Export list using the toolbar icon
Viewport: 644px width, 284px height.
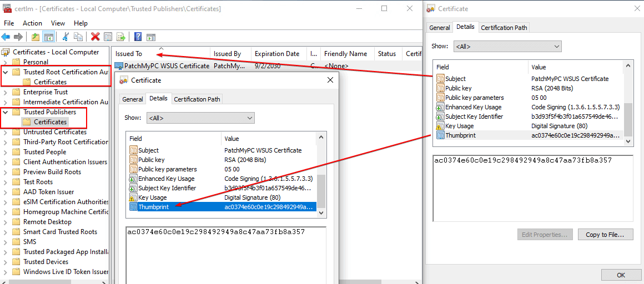pos(121,37)
